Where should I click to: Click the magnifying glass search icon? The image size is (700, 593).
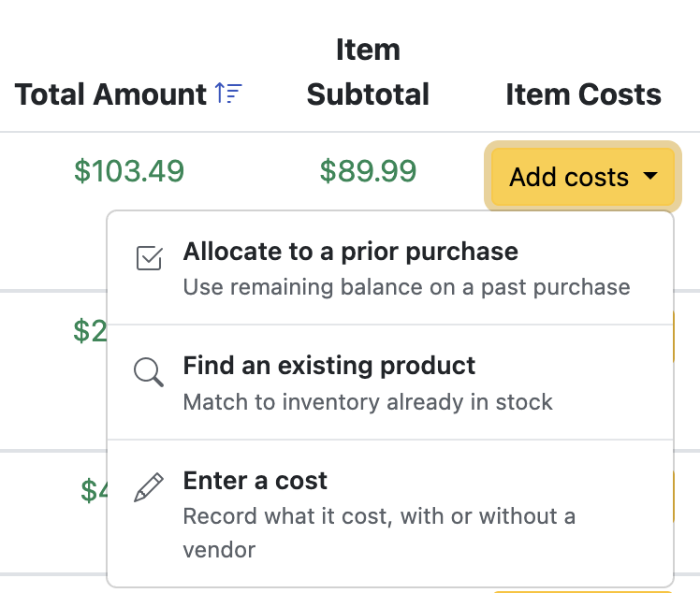pyautogui.click(x=149, y=372)
